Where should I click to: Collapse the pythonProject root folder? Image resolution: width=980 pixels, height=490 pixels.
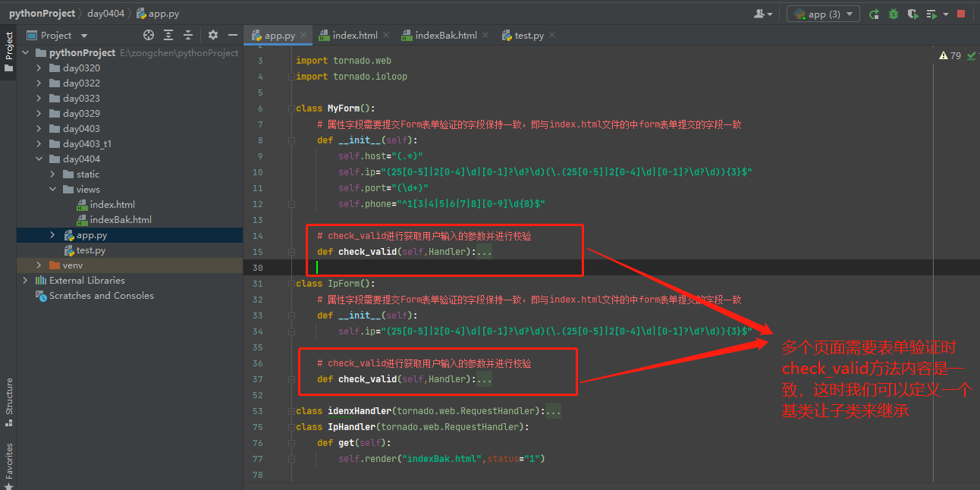point(25,53)
